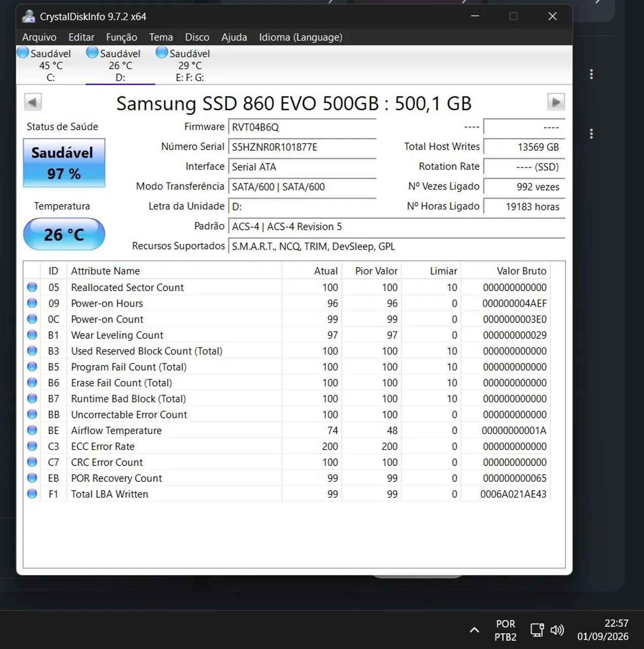Click the Valor Bruto column header
The height and width of the screenshot is (649, 644).
click(x=506, y=271)
